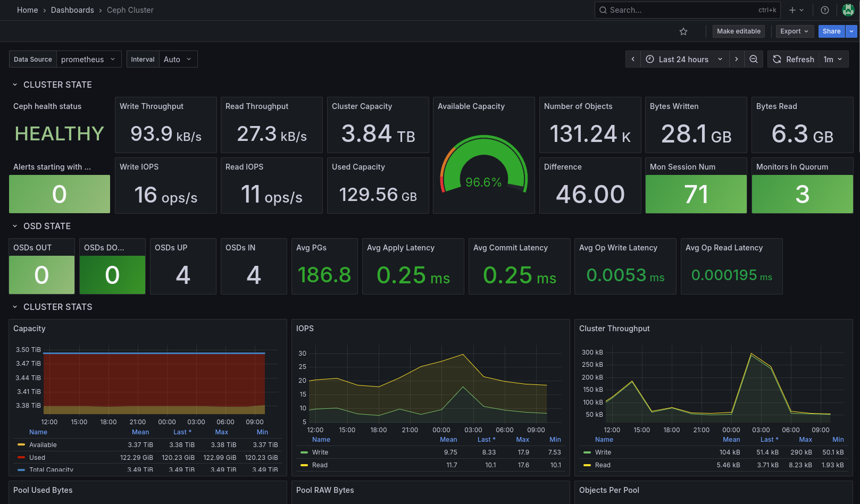Click the zoom out time range icon

pos(754,59)
